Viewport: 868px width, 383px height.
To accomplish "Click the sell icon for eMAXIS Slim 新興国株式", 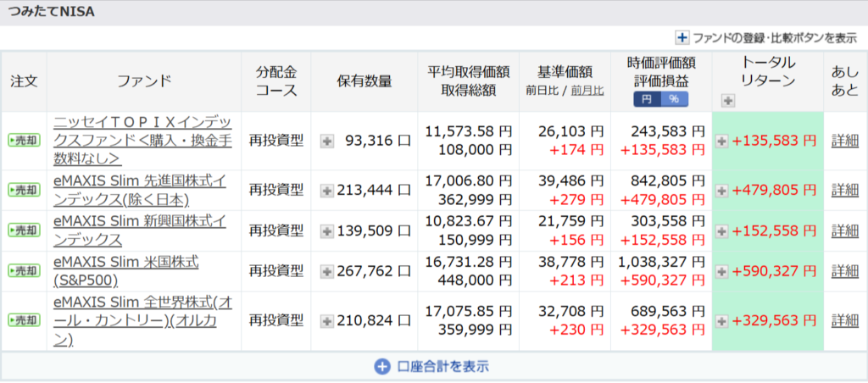I will pos(23,230).
